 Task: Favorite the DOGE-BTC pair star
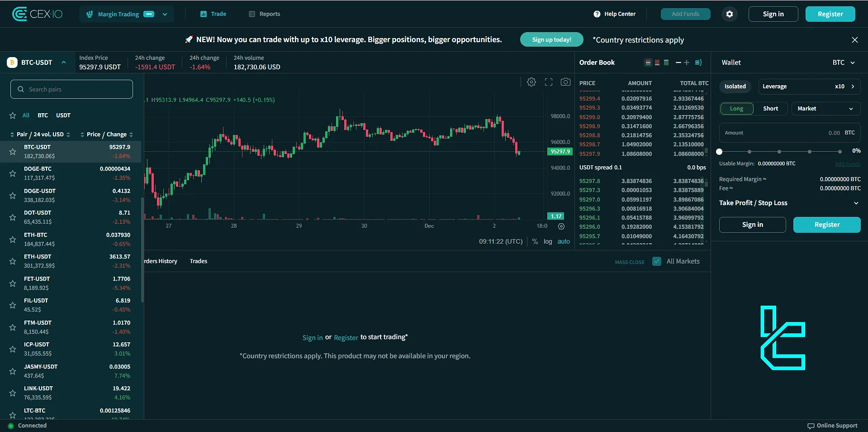pyautogui.click(x=13, y=173)
